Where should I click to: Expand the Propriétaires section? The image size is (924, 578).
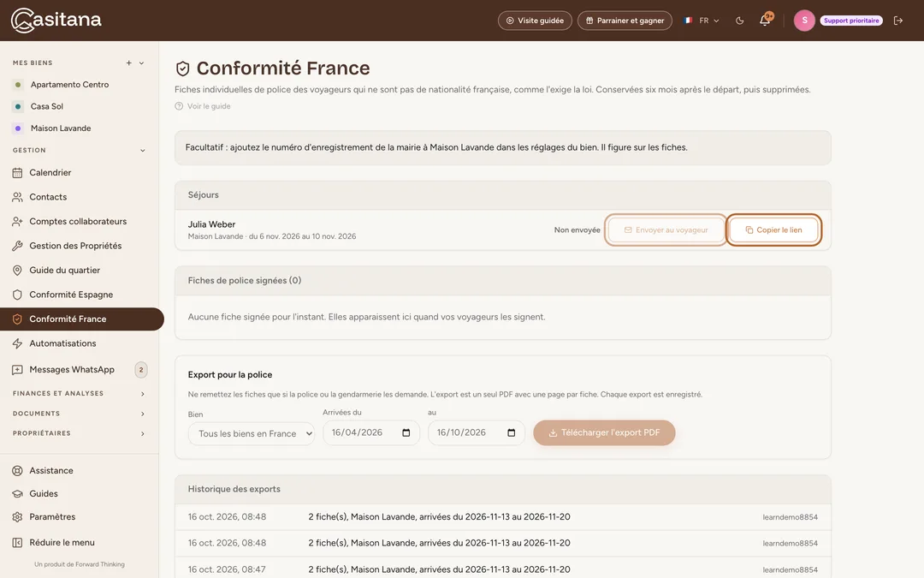143,433
